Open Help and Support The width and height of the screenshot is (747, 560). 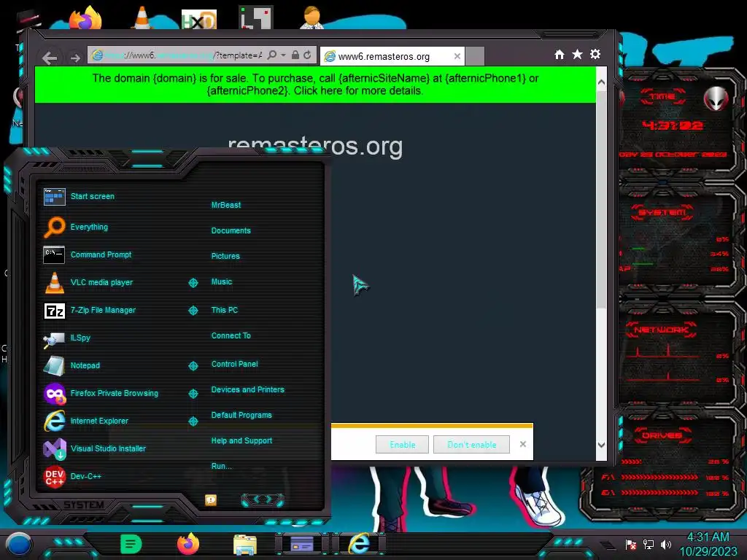point(241,441)
